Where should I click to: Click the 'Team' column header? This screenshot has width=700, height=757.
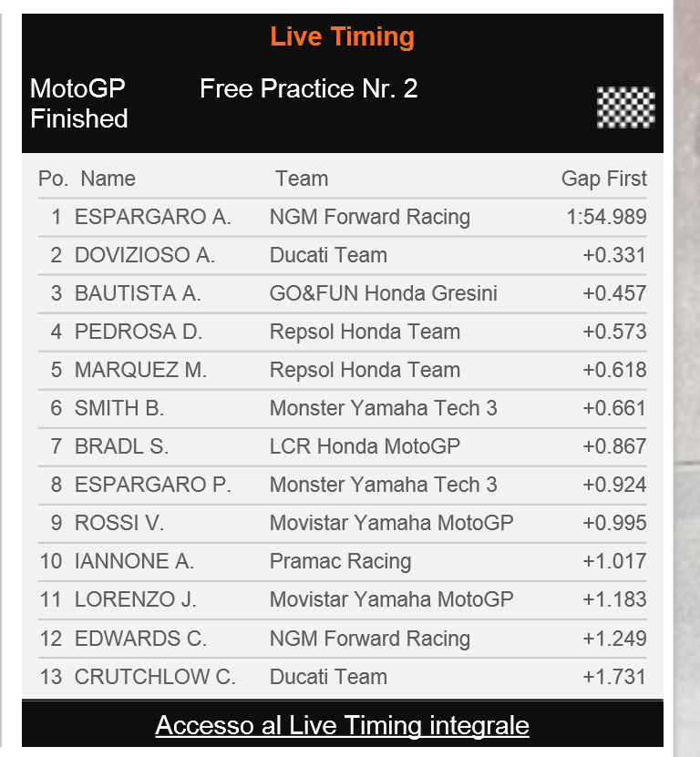[302, 179]
